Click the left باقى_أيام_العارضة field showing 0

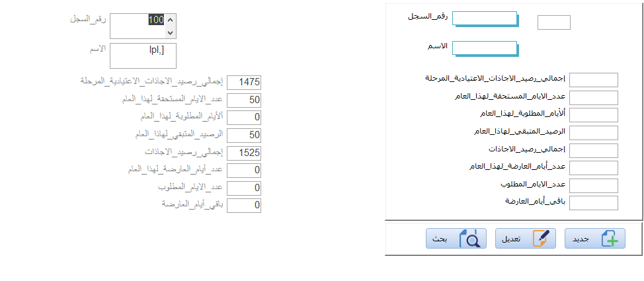pyautogui.click(x=244, y=206)
